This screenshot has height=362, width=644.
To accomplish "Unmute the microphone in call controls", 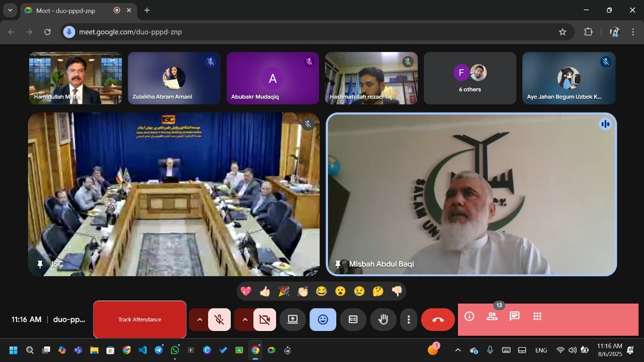I will 219,320.
